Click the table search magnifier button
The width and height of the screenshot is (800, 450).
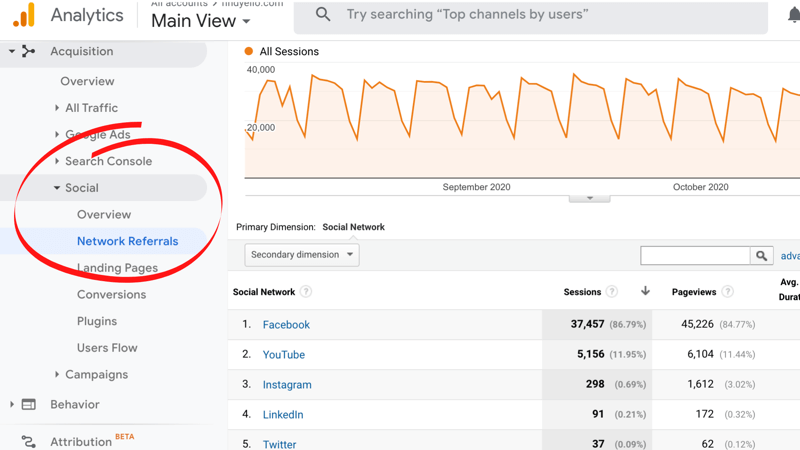[761, 256]
